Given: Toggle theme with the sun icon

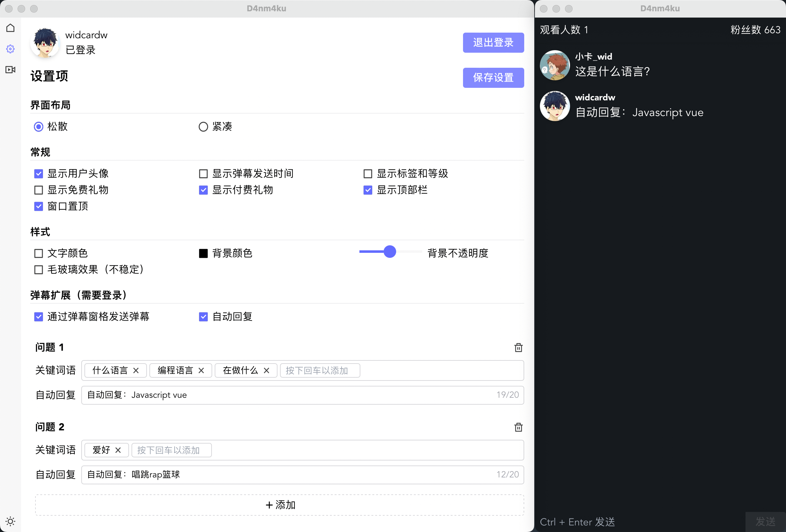Looking at the screenshot, I should tap(10, 521).
